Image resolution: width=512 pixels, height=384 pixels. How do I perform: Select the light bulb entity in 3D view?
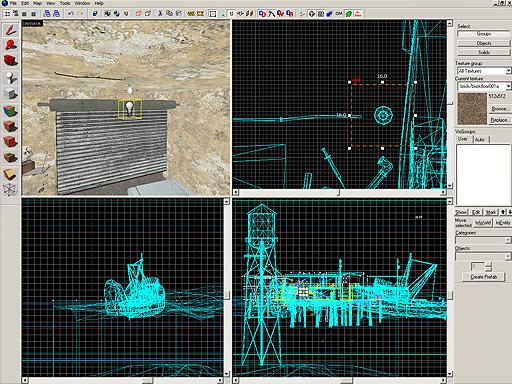[x=129, y=109]
